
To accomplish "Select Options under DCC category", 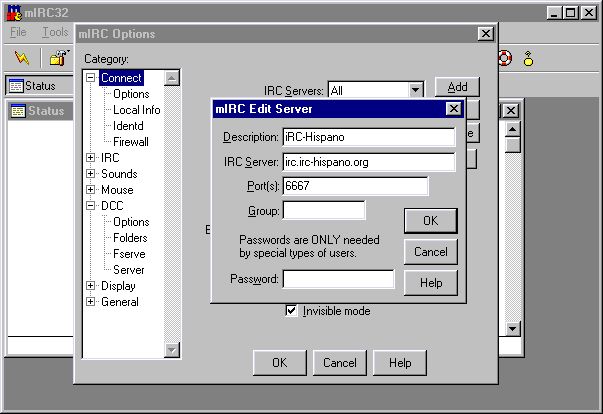I will pyautogui.click(x=131, y=222).
